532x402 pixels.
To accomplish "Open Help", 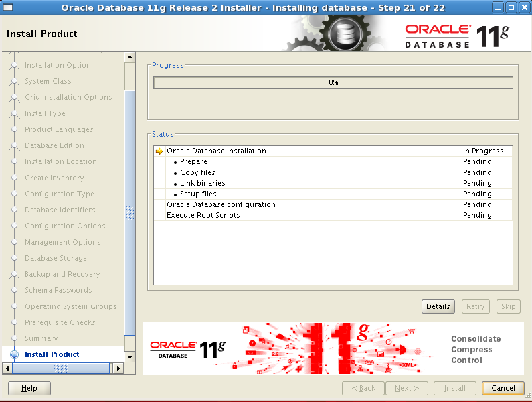I will 29,388.
